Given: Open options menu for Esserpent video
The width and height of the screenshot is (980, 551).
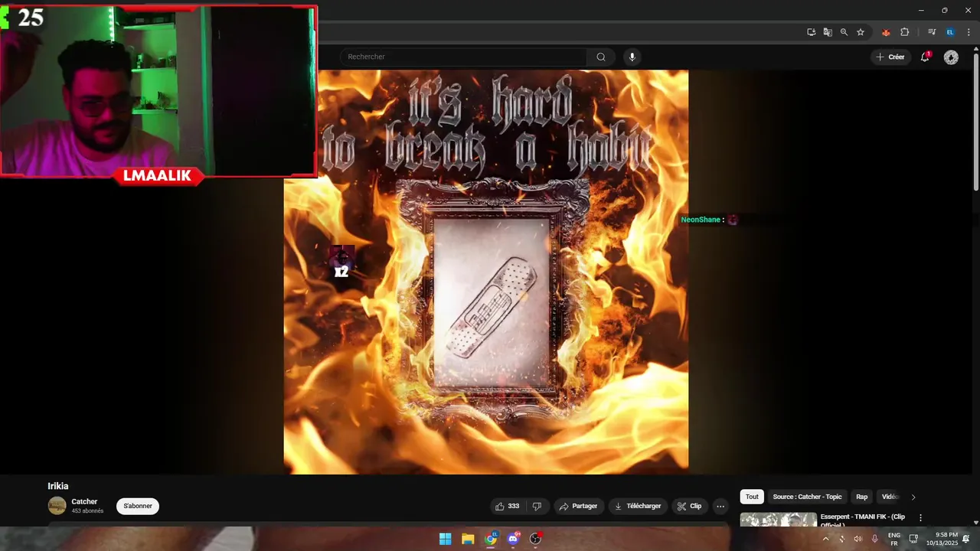Looking at the screenshot, I should pyautogui.click(x=920, y=518).
